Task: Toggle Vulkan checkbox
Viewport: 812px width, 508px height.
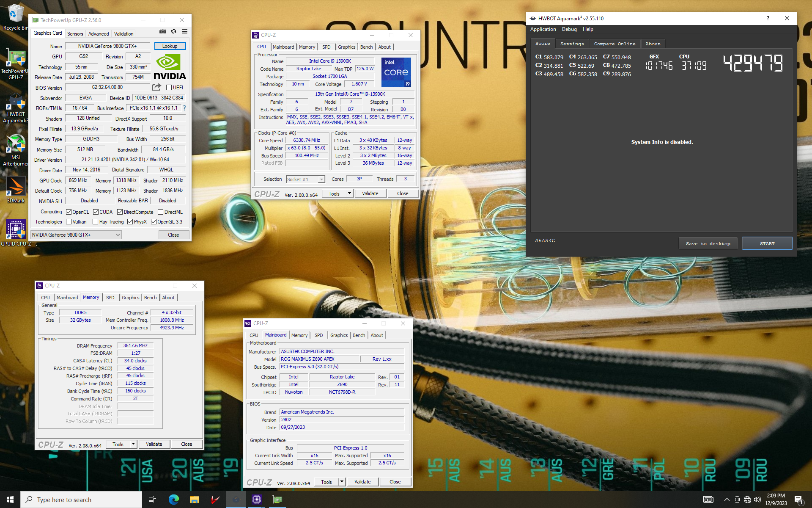Action: (69, 222)
